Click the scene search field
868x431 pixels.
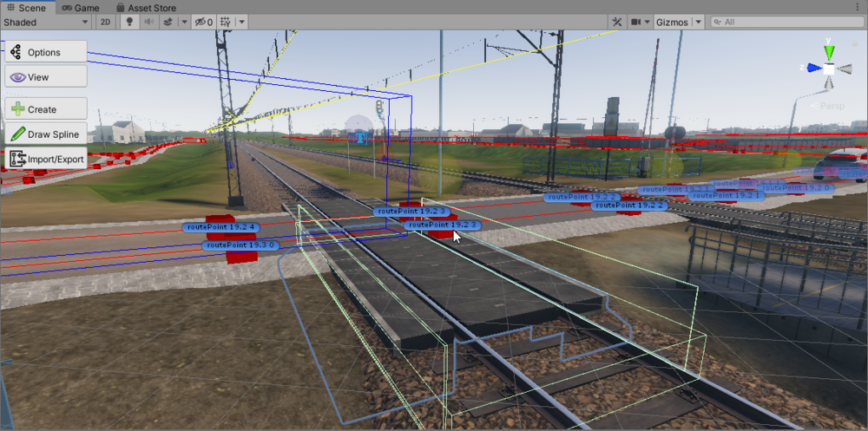pos(787,23)
